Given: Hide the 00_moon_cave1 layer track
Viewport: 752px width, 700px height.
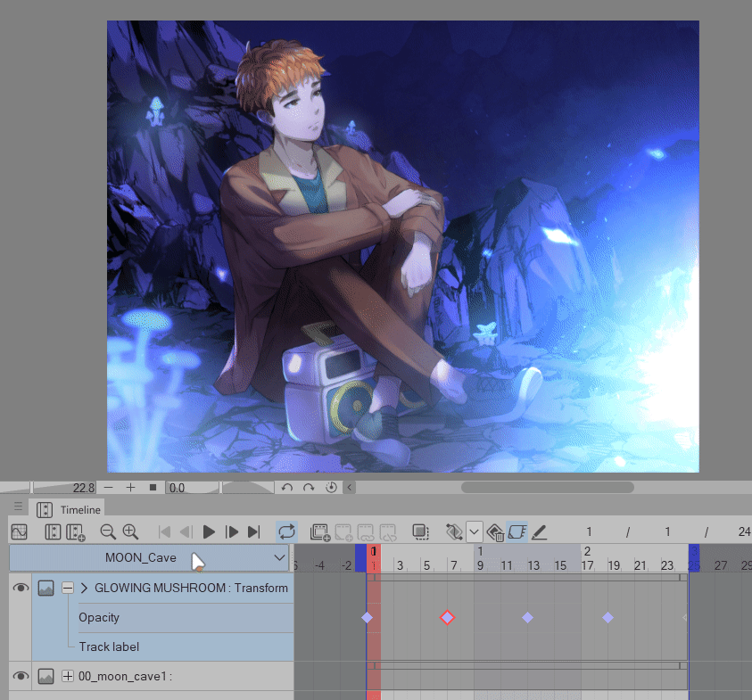Looking at the screenshot, I should (20, 676).
